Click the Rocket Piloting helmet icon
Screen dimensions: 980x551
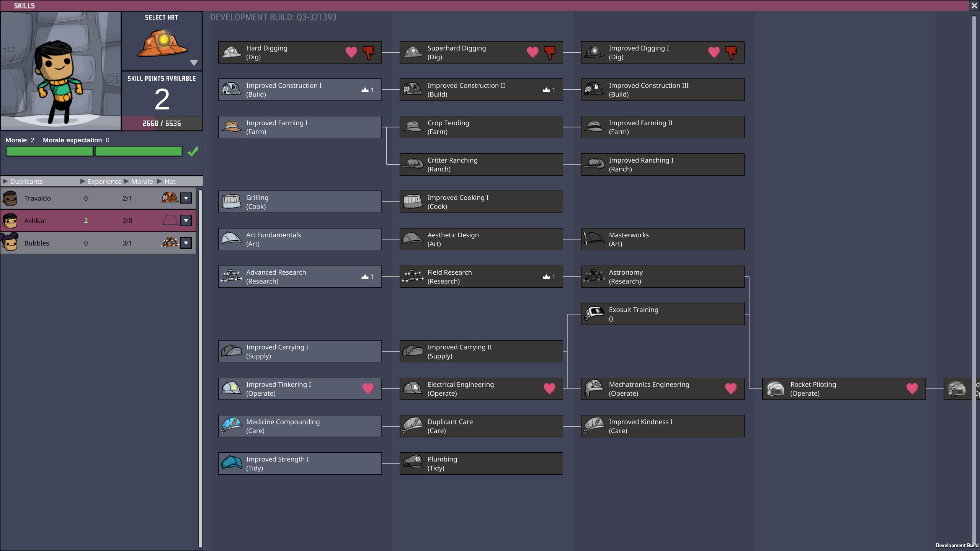click(x=776, y=389)
